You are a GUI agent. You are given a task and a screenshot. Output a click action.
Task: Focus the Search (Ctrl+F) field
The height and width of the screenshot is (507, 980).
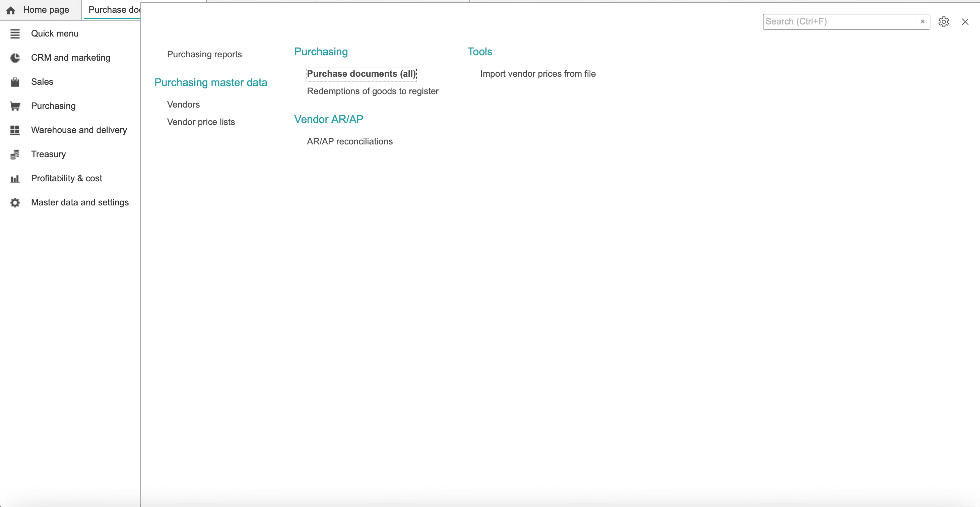839,22
